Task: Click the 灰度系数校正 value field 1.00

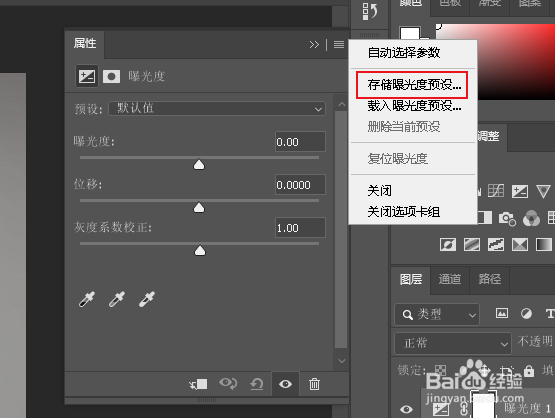Action: tap(300, 228)
